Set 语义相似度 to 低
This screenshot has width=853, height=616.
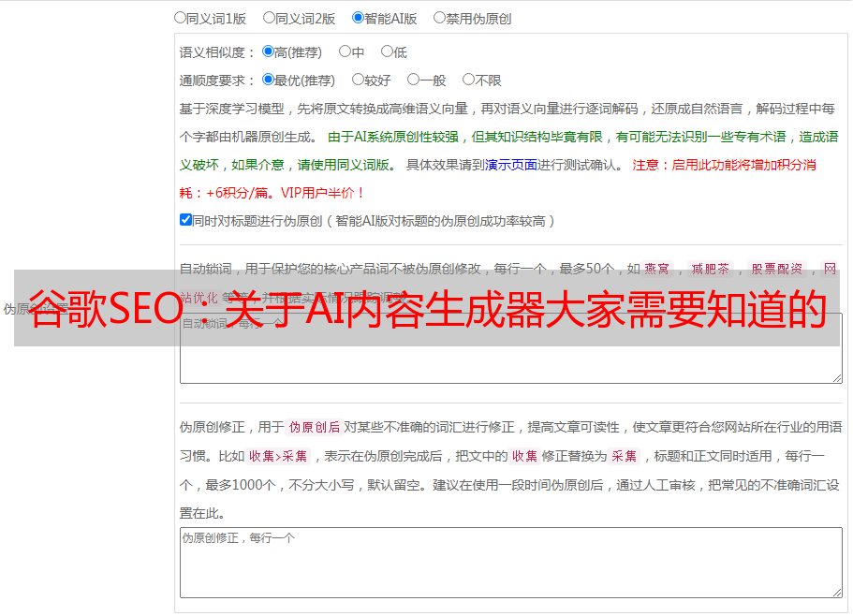[387, 51]
